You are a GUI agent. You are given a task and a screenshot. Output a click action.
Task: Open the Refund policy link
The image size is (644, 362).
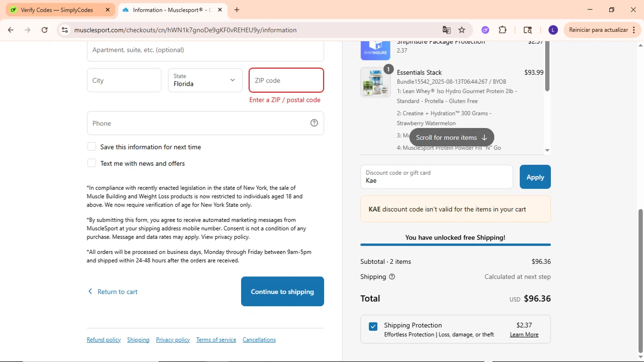pyautogui.click(x=104, y=340)
